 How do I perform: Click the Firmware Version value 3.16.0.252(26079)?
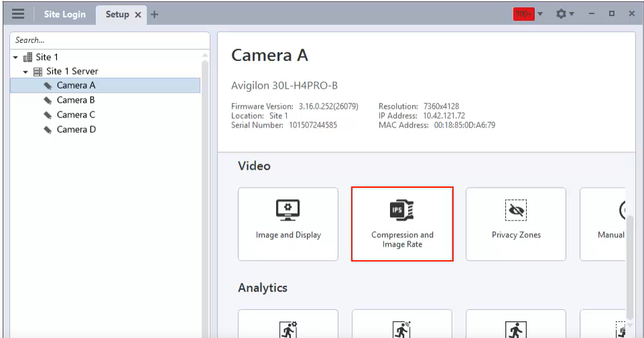[328, 107]
